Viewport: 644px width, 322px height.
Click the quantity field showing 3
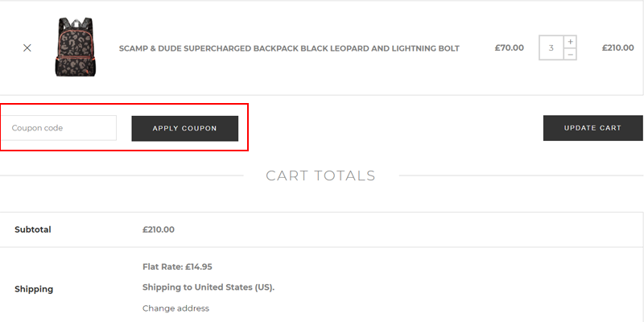551,47
